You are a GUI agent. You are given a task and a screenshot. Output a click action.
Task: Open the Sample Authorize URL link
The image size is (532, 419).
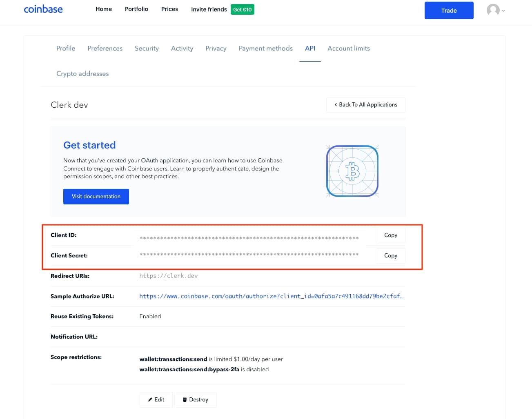pos(271,296)
